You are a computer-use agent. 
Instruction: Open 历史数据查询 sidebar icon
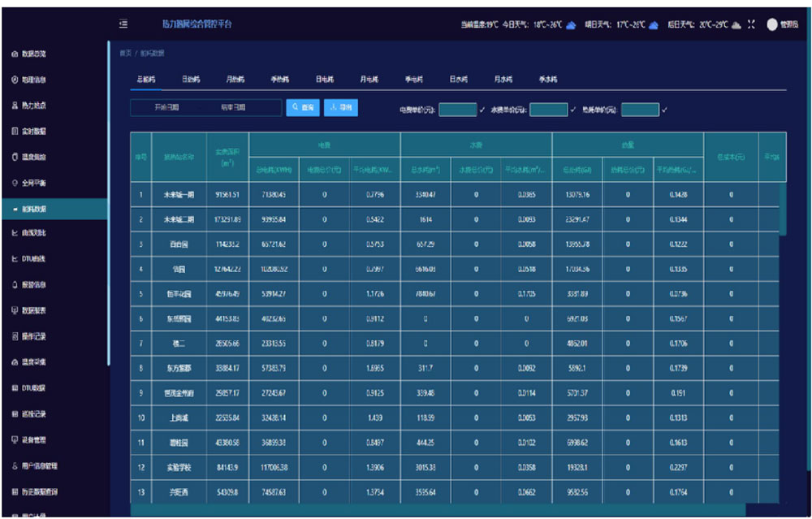[15, 491]
